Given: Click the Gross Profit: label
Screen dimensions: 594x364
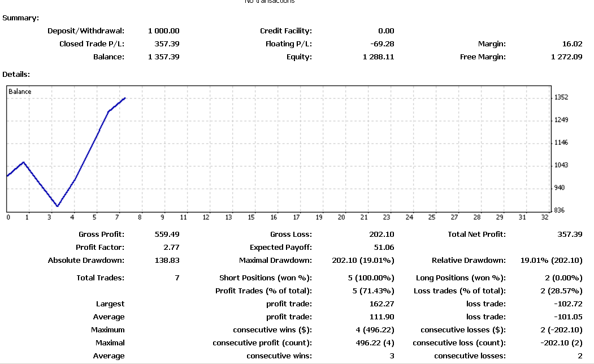Looking at the screenshot, I should click(x=102, y=235).
